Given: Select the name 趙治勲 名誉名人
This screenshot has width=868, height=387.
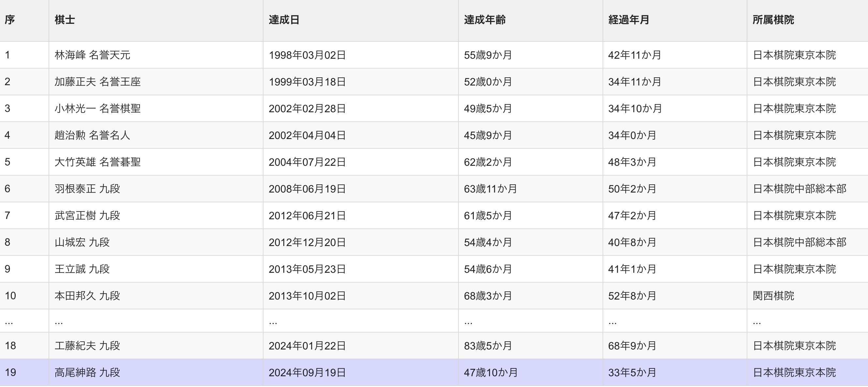Looking at the screenshot, I should [x=92, y=135].
